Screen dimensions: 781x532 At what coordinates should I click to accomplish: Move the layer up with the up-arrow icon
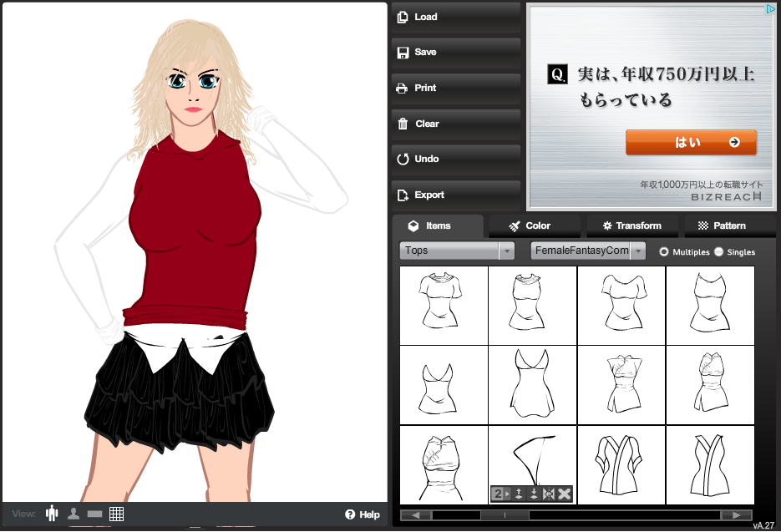pos(519,494)
